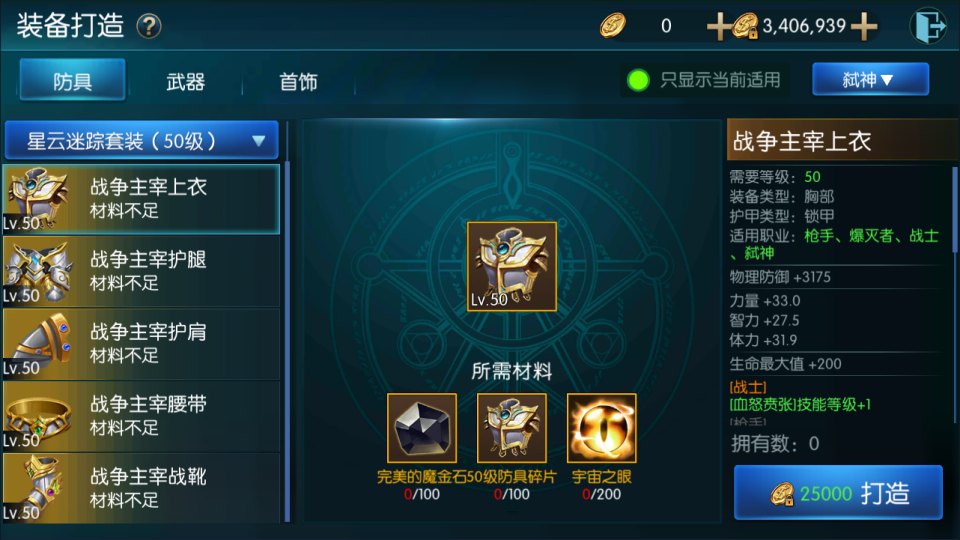Open the help question mark icon
The width and height of the screenshot is (960, 540).
tap(149, 26)
